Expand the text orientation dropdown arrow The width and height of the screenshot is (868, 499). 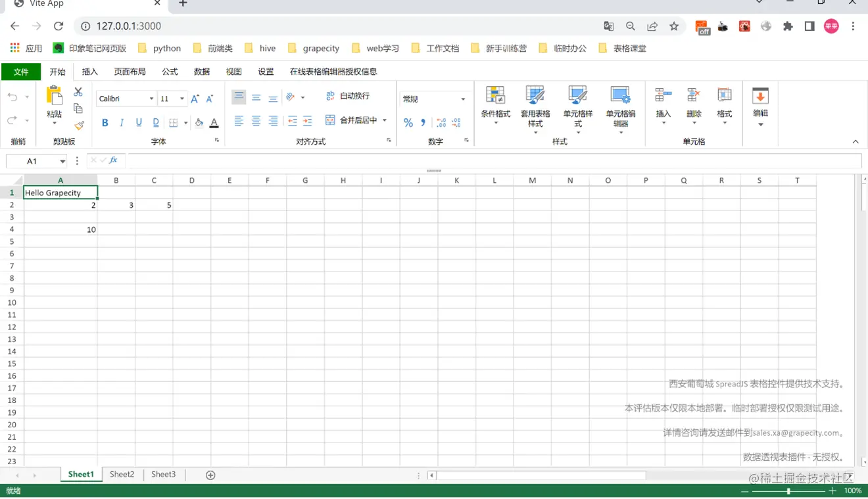302,97
